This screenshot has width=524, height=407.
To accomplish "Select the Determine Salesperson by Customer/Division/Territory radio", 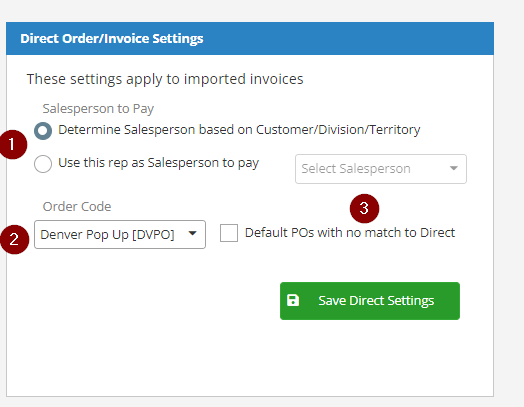I will tap(43, 131).
